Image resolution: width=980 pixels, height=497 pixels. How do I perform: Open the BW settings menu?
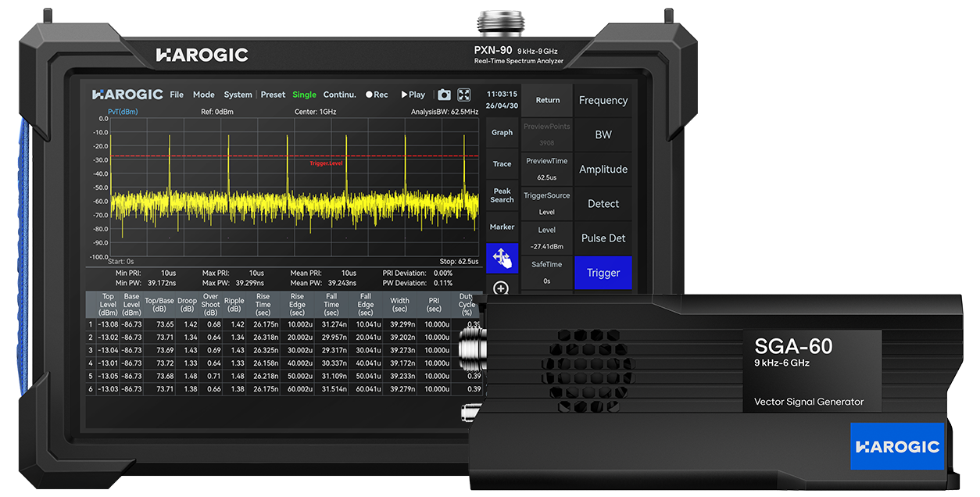[x=603, y=134]
